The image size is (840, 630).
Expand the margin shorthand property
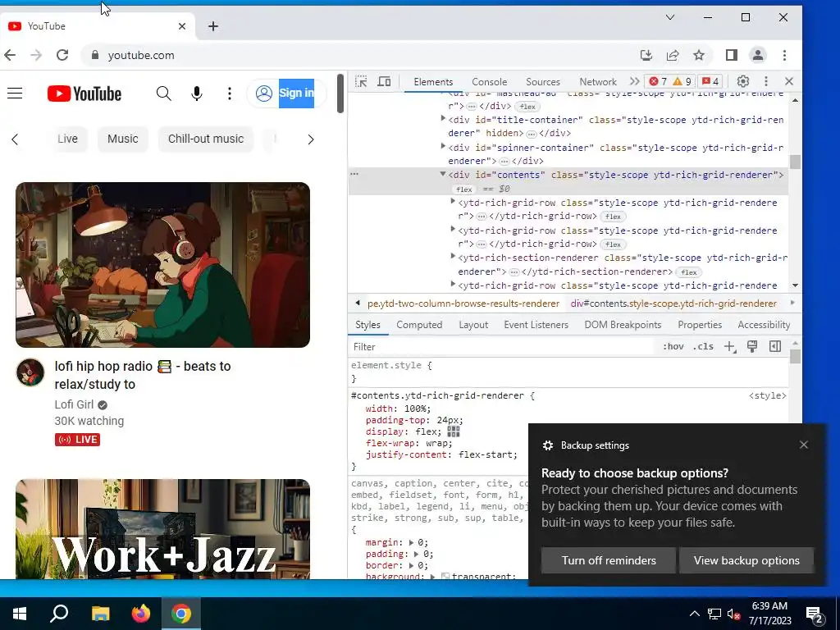pyautogui.click(x=412, y=542)
